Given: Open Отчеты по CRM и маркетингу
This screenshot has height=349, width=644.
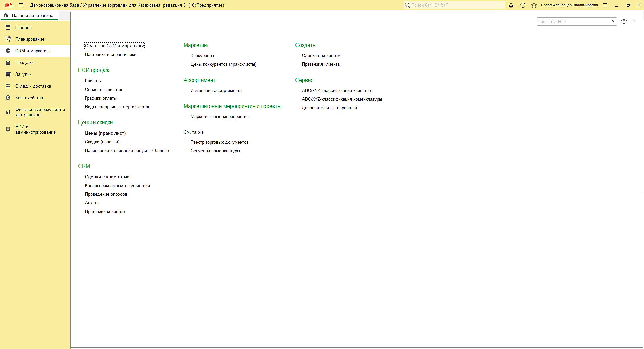Looking at the screenshot, I should pos(114,46).
